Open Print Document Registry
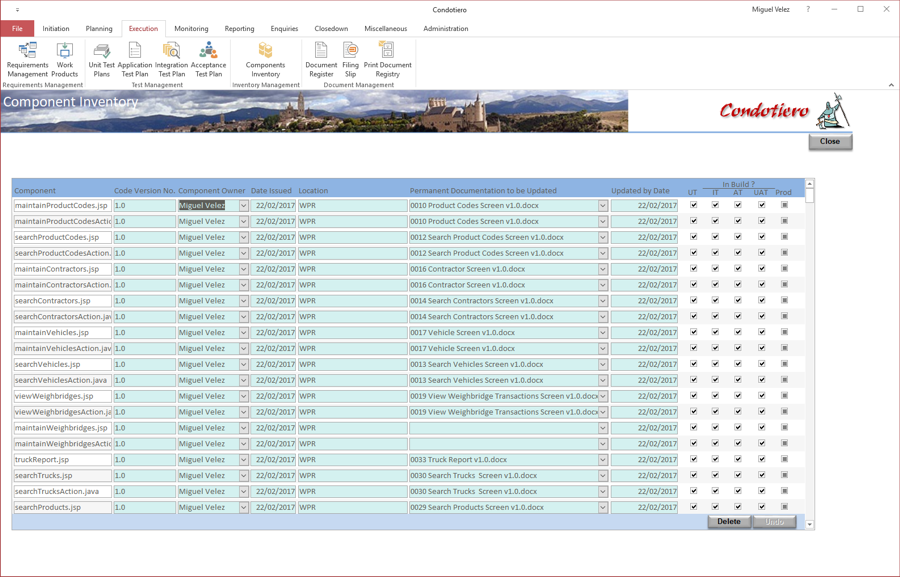This screenshot has height=577, width=900. click(387, 59)
